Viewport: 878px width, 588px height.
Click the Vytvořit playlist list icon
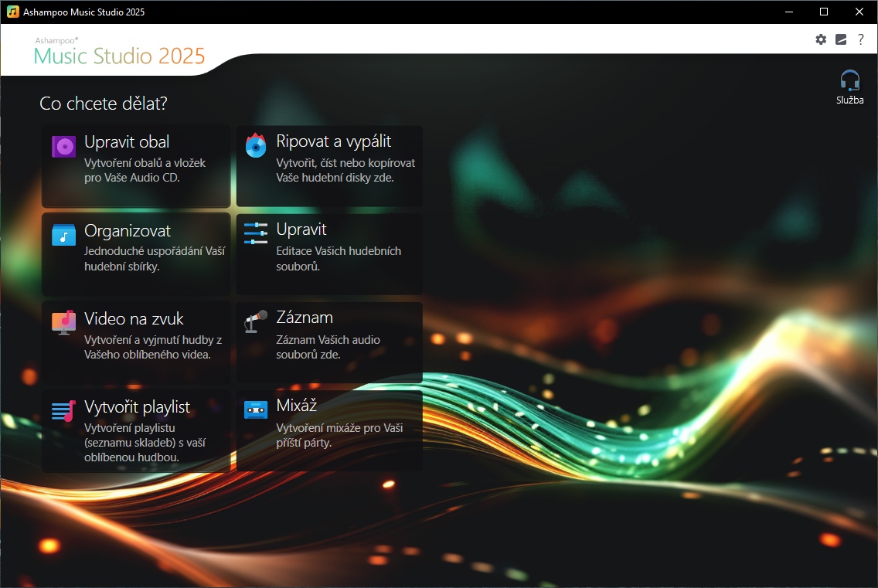[x=64, y=410]
